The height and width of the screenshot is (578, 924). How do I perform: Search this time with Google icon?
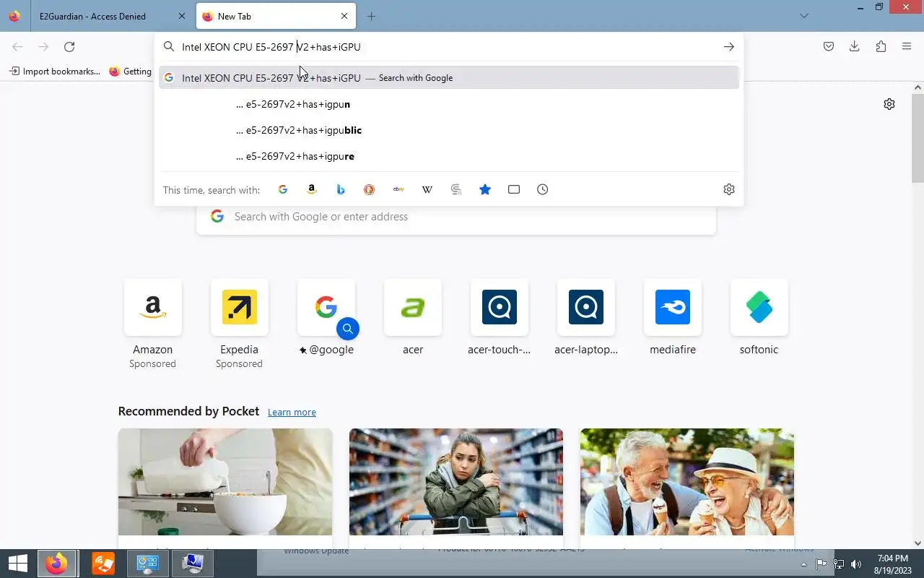coord(283,189)
